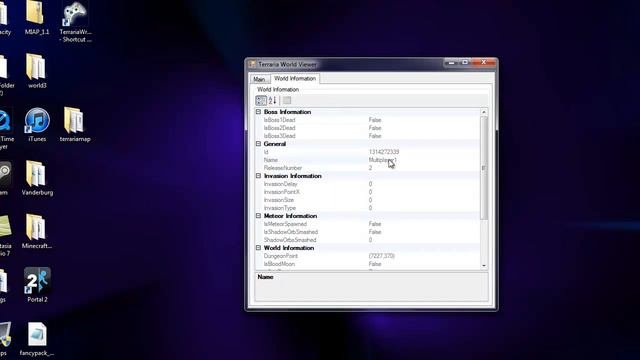
Task: Select the fancypack file icon
Action: 37,339
